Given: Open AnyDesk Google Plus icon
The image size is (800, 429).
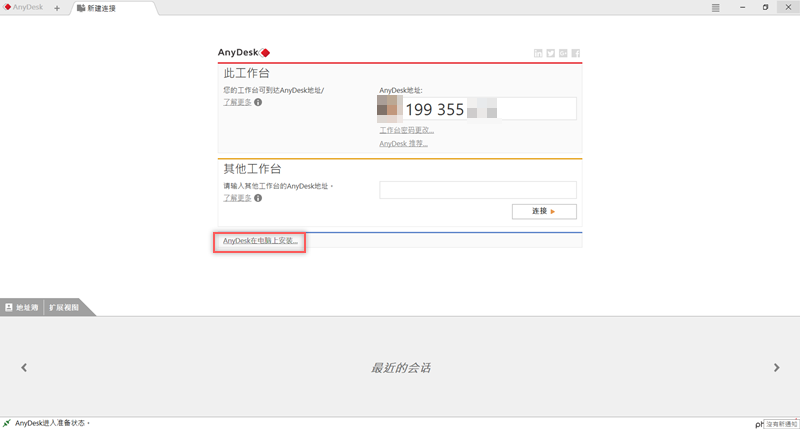Looking at the screenshot, I should pyautogui.click(x=563, y=53).
